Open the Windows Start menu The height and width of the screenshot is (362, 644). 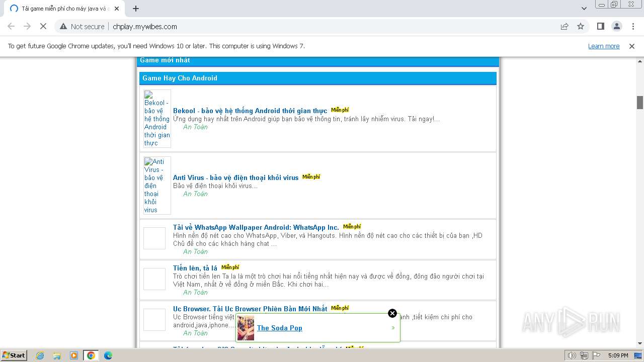click(x=14, y=355)
